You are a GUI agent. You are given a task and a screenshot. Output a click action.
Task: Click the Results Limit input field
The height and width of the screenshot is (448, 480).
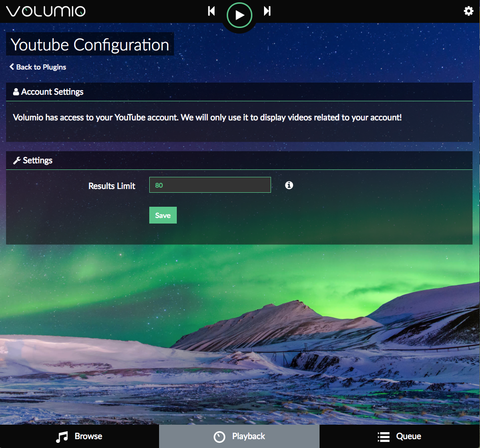click(210, 185)
